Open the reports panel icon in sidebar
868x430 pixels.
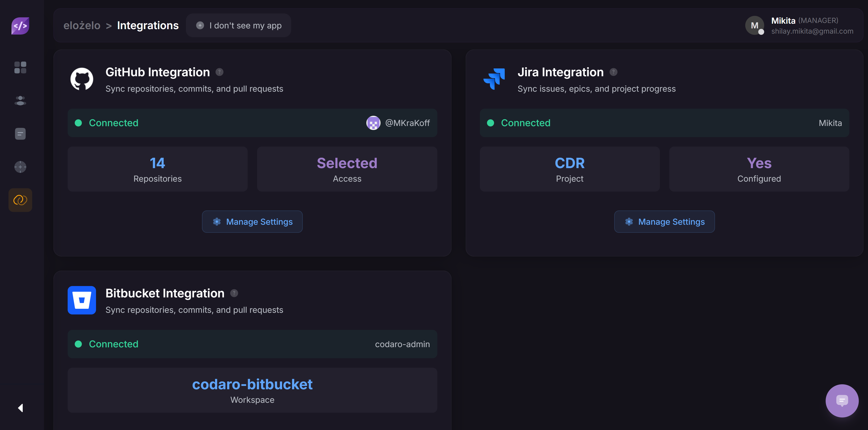(x=20, y=134)
